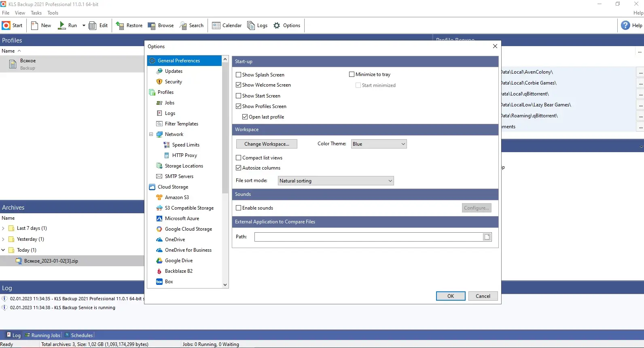Screen dimensions: 644x348
Task: Select Всякое_2023-01-02[3].zip archive
Action: click(72, 261)
